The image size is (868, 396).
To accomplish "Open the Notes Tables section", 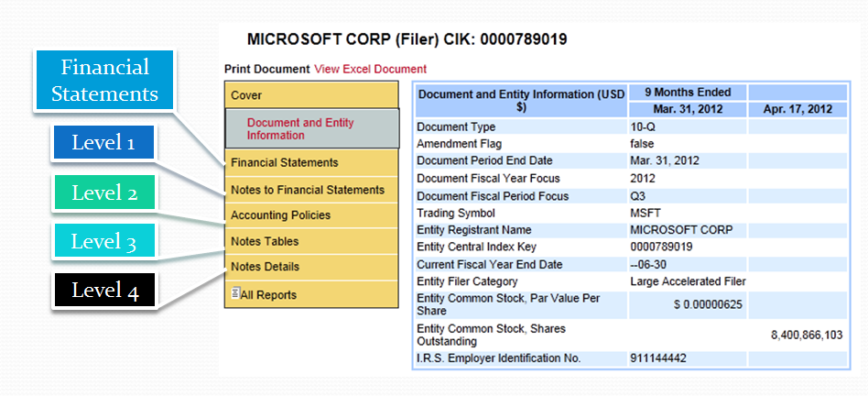I will pyautogui.click(x=265, y=241).
